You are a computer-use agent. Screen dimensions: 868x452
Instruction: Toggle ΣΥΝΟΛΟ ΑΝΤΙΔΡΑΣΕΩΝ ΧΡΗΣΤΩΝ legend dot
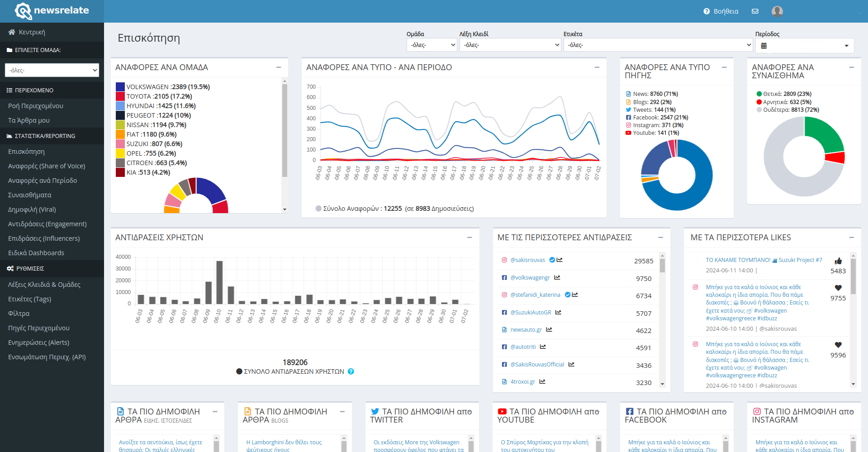239,371
